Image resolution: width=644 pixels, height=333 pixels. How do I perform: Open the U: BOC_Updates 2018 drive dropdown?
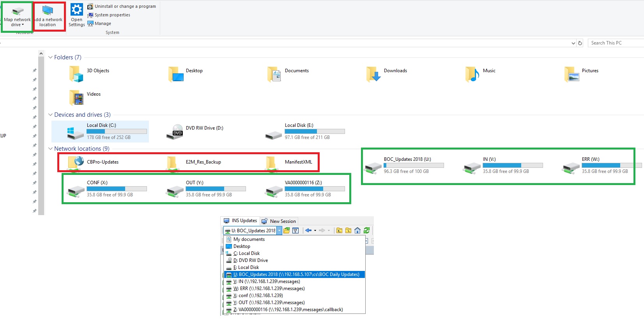click(279, 231)
